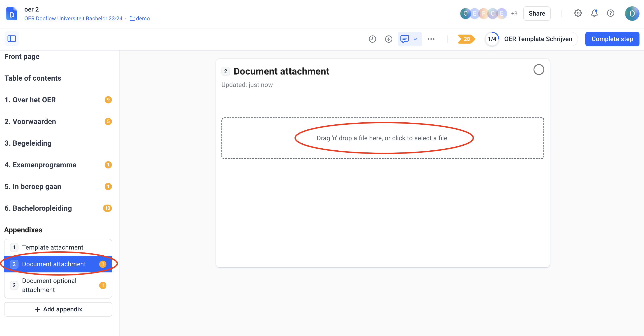Open notifications bell icon
The image size is (644, 336).
[594, 13]
